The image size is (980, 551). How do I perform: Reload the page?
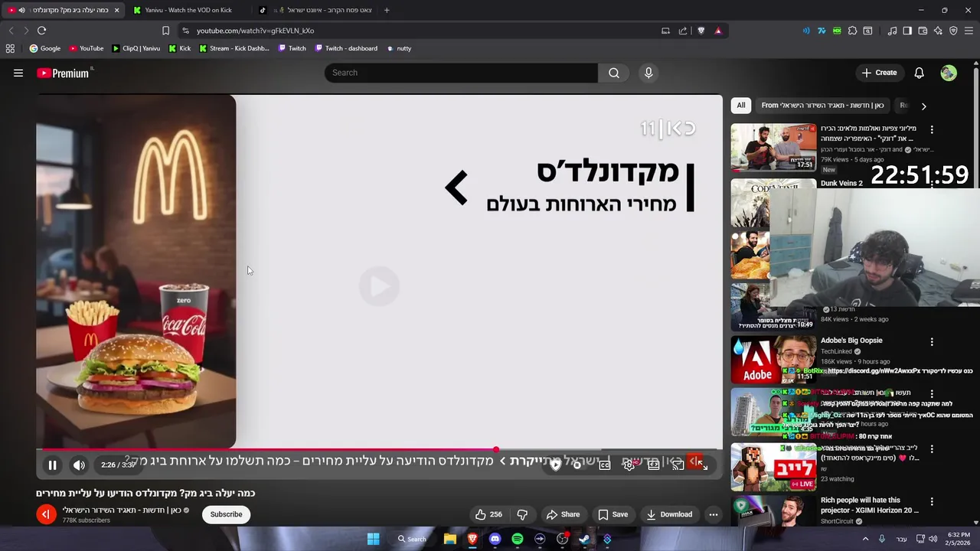pos(41,31)
